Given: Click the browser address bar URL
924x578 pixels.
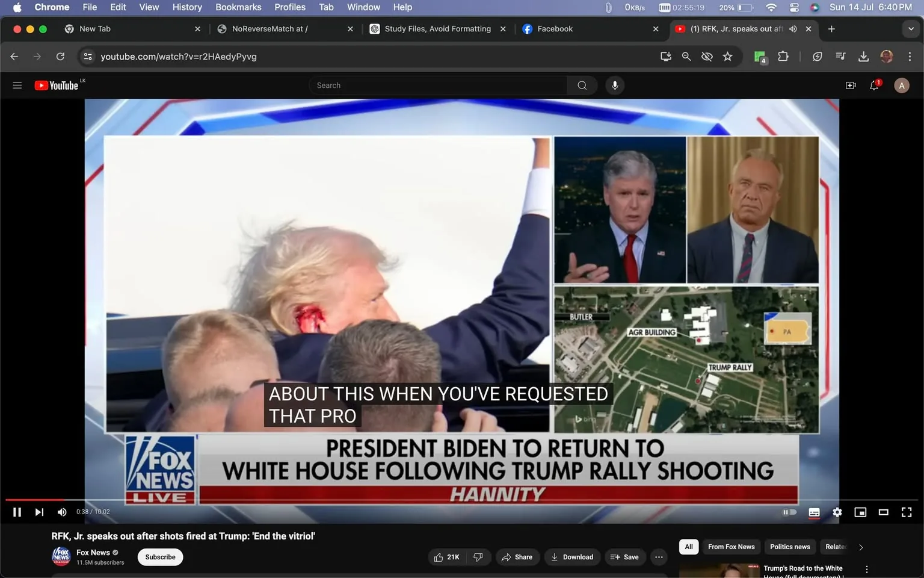Looking at the screenshot, I should (x=179, y=56).
